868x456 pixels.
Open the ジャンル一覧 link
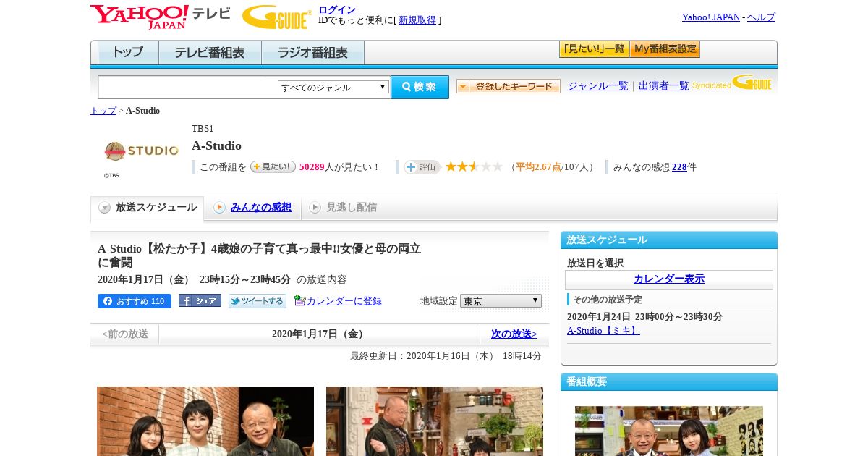tap(598, 86)
